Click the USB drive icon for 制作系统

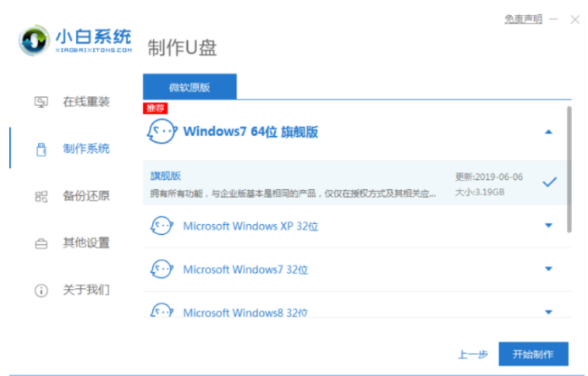tap(41, 150)
